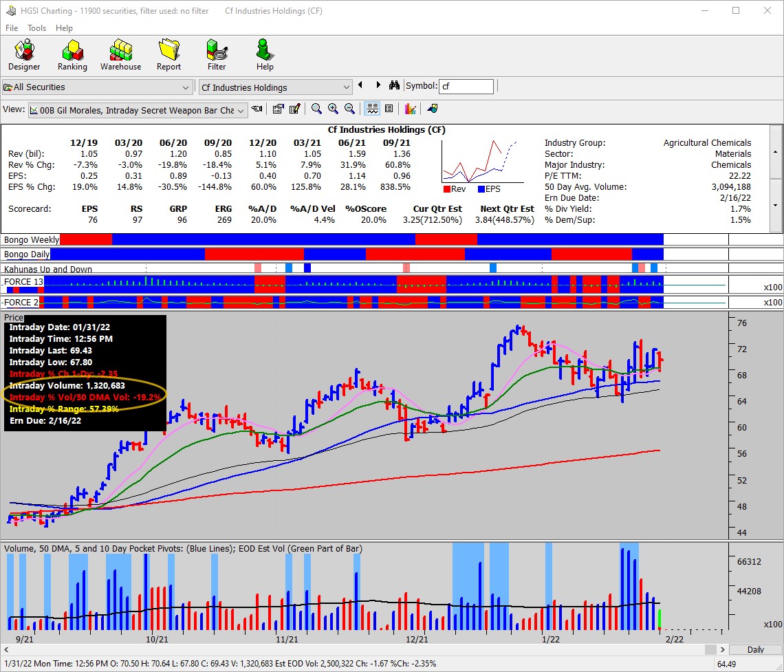The image size is (784, 672).
Task: Click the Symbol input field
Action: coord(466,86)
